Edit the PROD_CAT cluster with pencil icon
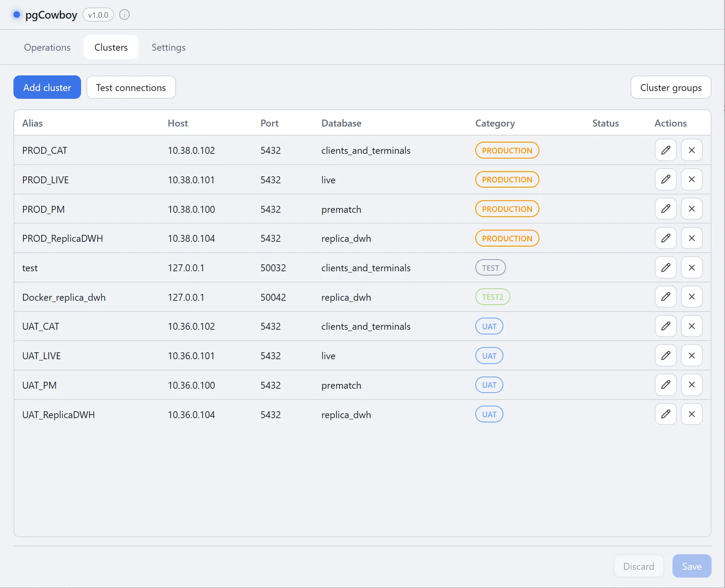The height and width of the screenshot is (588, 725). (666, 150)
